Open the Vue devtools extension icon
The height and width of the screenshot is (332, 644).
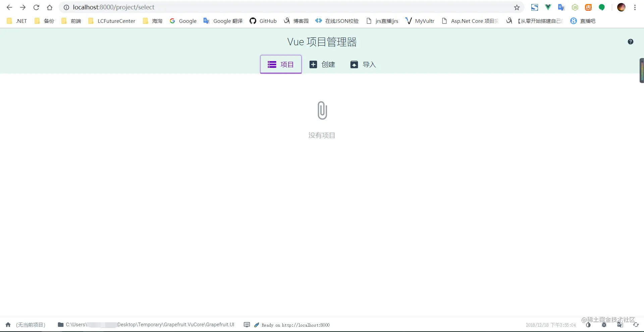click(x=548, y=7)
